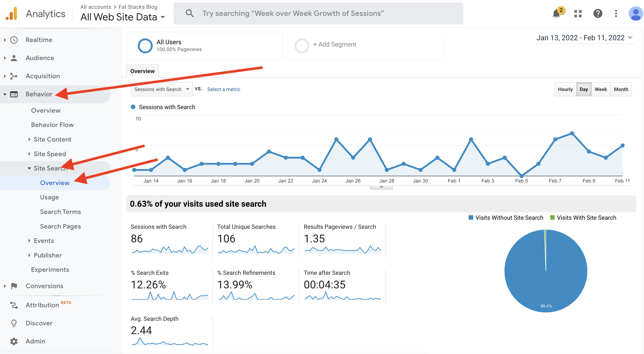Open the Behavior Flow report
Viewport: 644px width, 354px height.
[52, 125]
